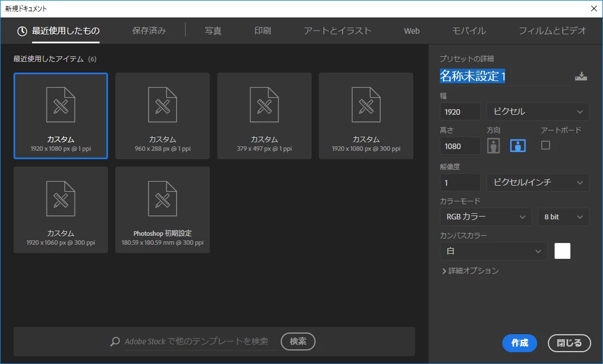Select portrait orientation icon
The width and height of the screenshot is (603, 364).
pos(493,146)
